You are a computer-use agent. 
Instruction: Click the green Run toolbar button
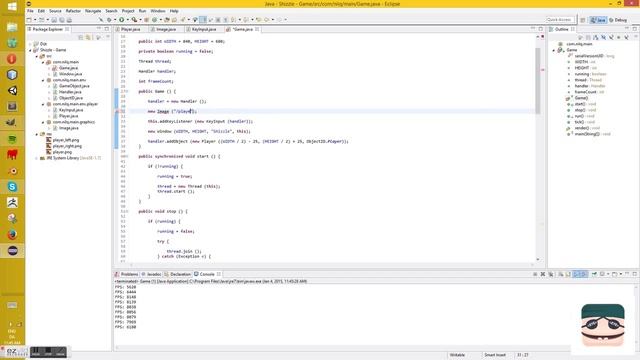tap(122, 20)
